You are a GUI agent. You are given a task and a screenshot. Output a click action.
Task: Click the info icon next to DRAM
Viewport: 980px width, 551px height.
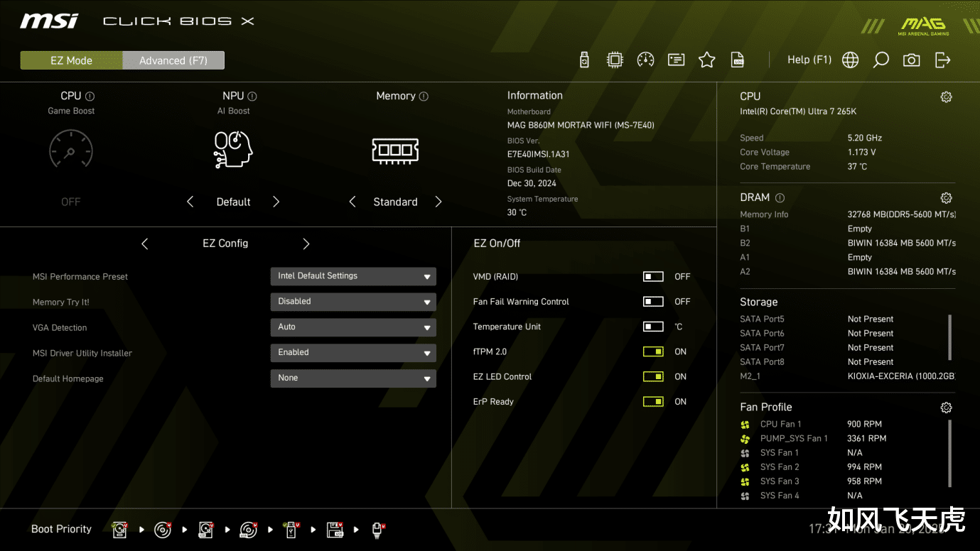pyautogui.click(x=780, y=198)
